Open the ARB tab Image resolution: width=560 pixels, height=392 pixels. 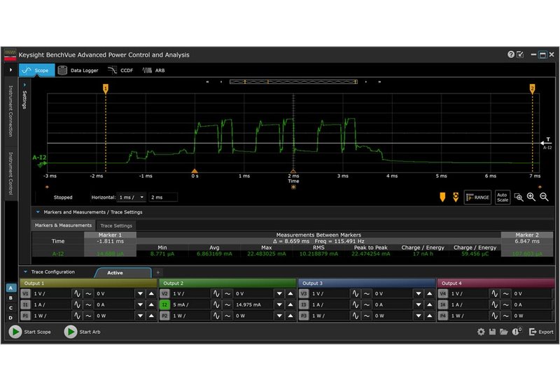pos(153,70)
